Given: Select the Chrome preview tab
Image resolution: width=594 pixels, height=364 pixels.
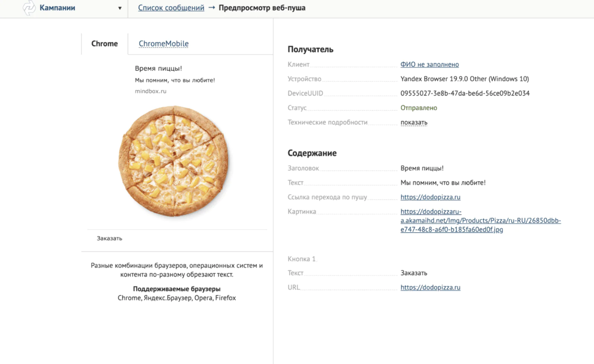Looking at the screenshot, I should [104, 44].
